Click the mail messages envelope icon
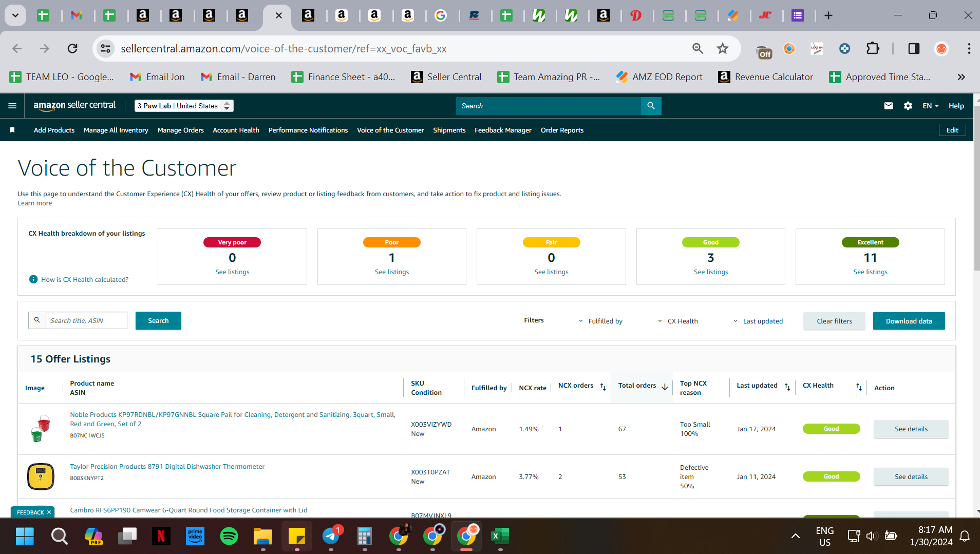 click(889, 106)
